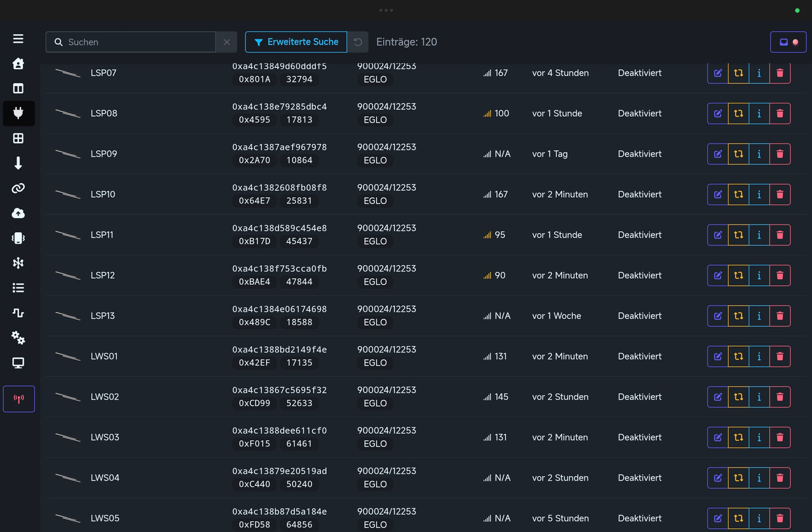
Task: Edit device LSP07
Action: click(x=718, y=73)
